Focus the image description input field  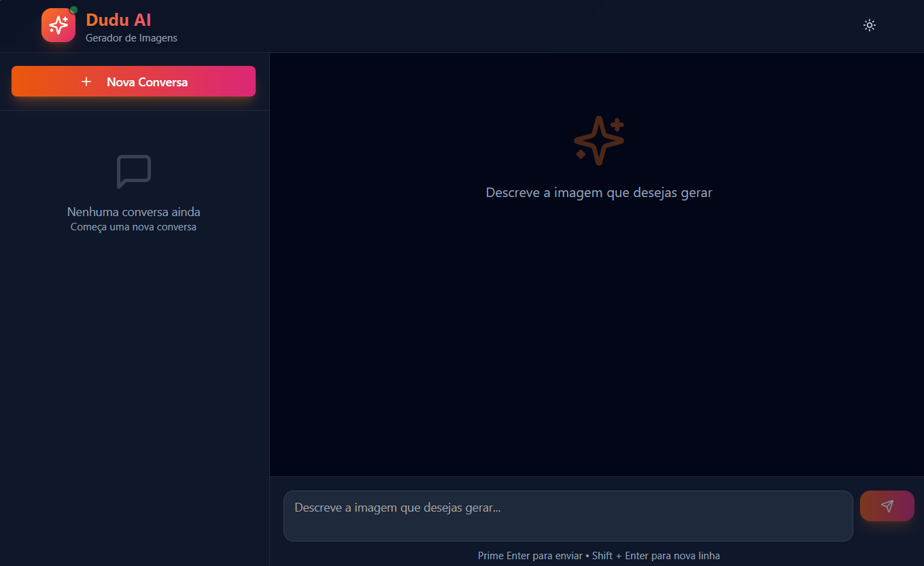point(568,516)
